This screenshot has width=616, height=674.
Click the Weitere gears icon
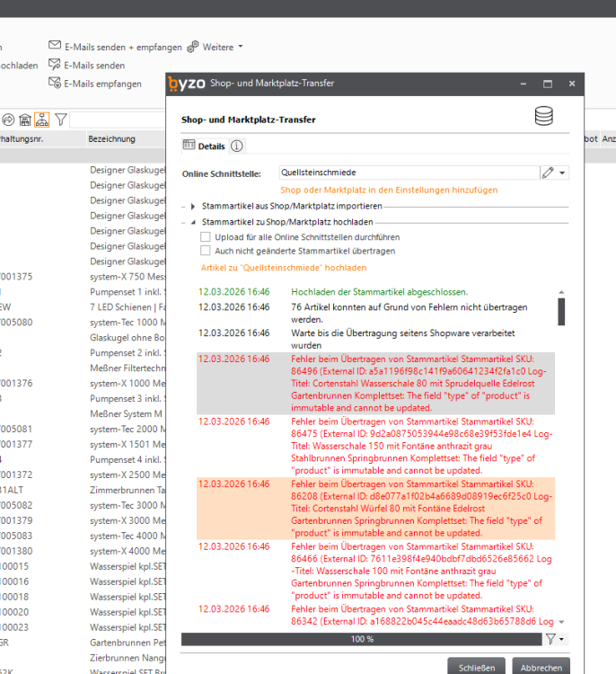(x=193, y=47)
